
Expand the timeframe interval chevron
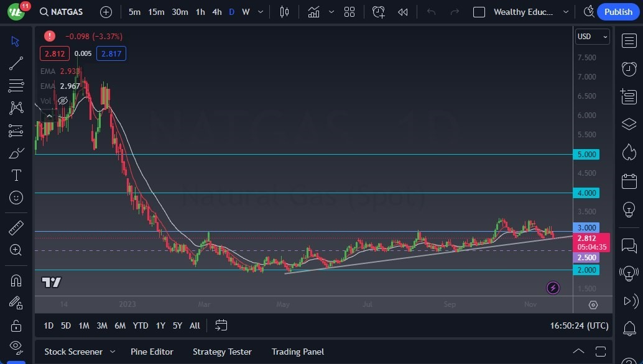point(261,12)
